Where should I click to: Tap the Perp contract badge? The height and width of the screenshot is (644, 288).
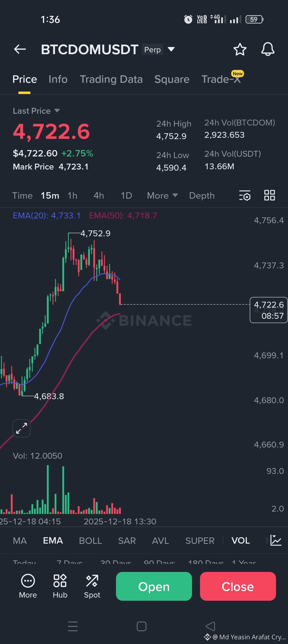(x=153, y=49)
